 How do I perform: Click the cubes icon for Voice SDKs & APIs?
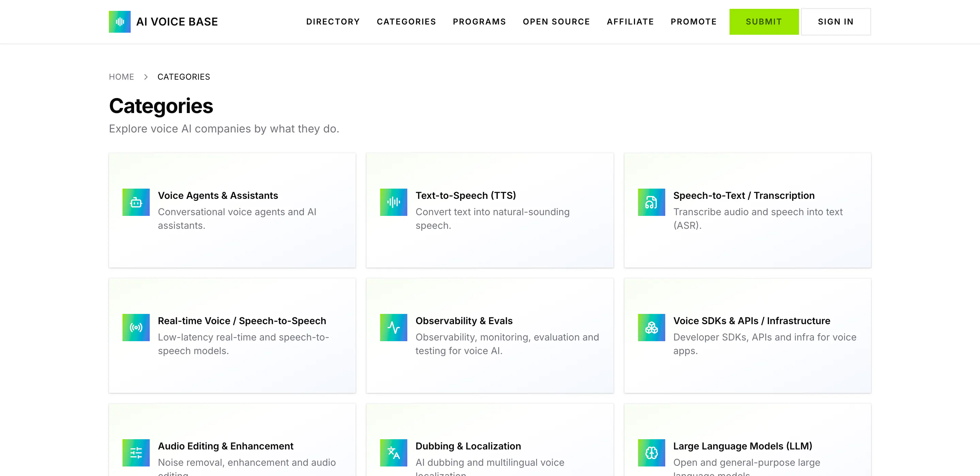pos(651,328)
